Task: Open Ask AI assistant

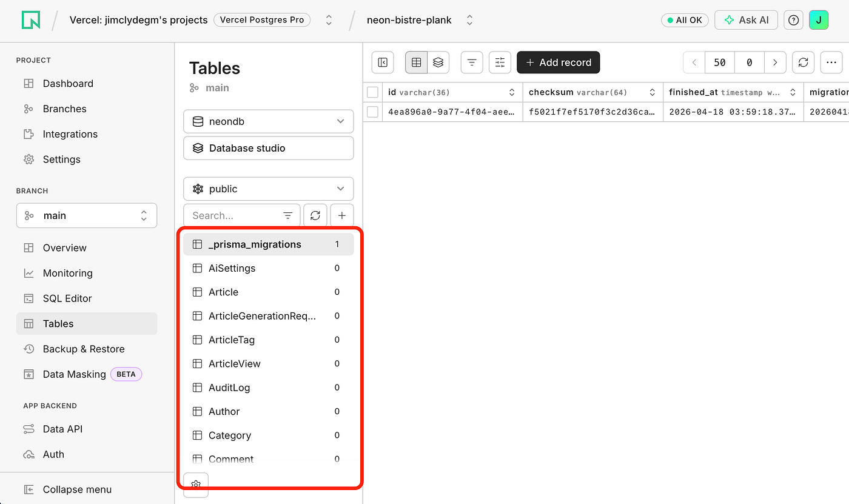Action: click(x=746, y=20)
